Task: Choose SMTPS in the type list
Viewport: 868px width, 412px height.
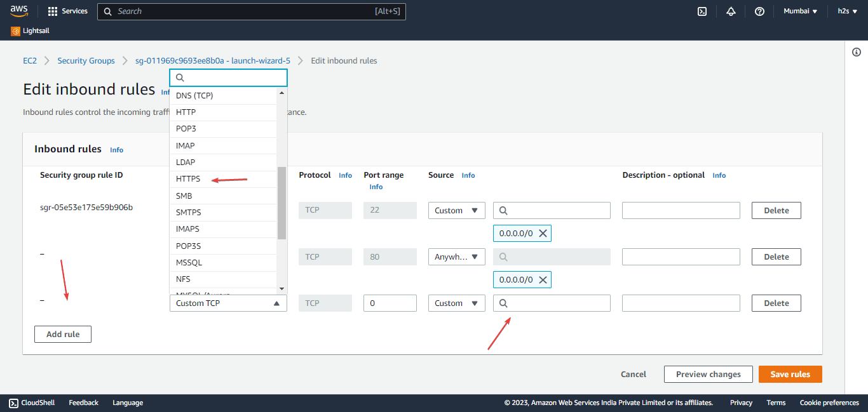Action: click(223, 213)
